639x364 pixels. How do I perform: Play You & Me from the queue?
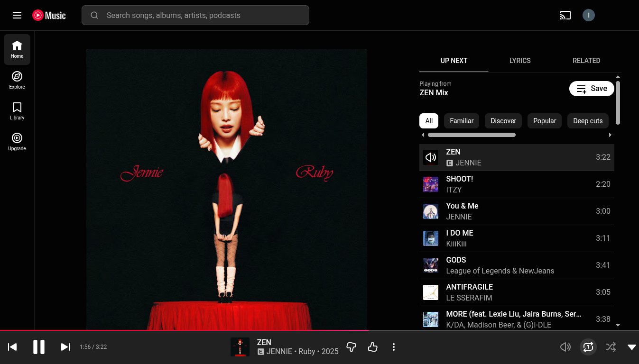pyautogui.click(x=517, y=211)
